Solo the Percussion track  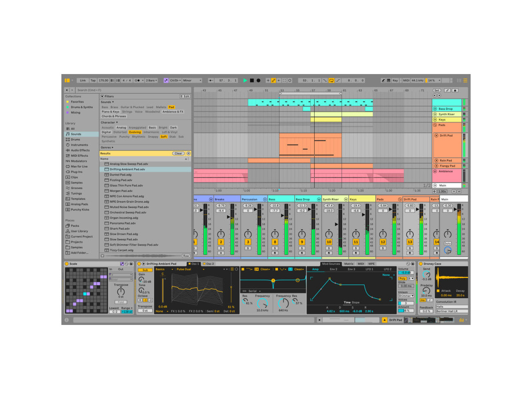(x=248, y=248)
